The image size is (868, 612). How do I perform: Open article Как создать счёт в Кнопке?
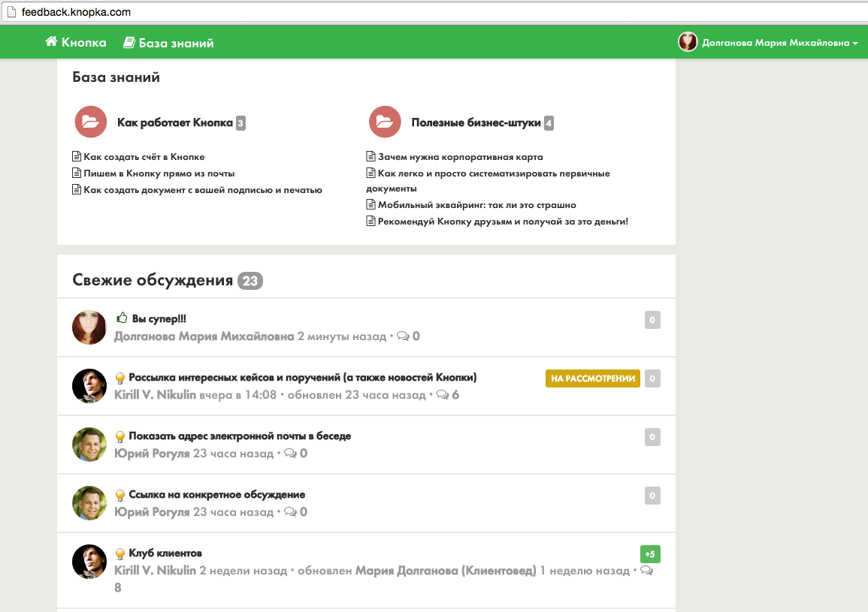coord(144,157)
